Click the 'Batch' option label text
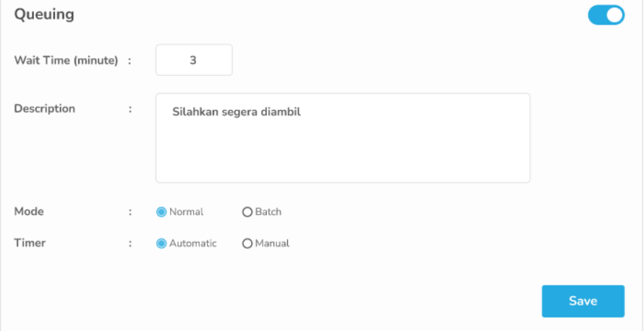The height and width of the screenshot is (331, 644). pos(268,212)
